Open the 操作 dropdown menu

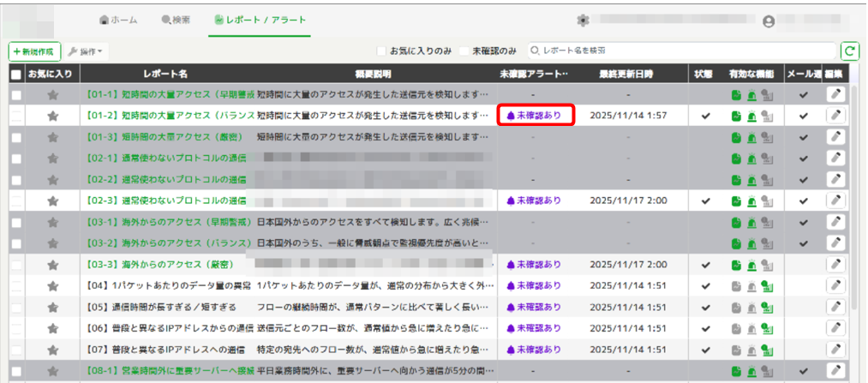86,51
